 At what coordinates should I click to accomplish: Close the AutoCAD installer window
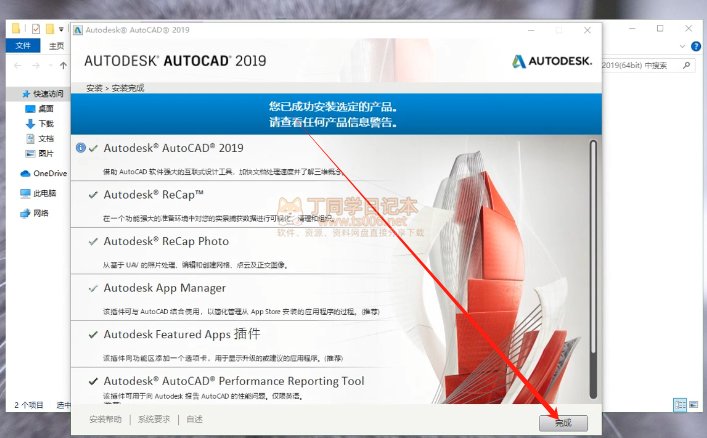tap(587, 30)
